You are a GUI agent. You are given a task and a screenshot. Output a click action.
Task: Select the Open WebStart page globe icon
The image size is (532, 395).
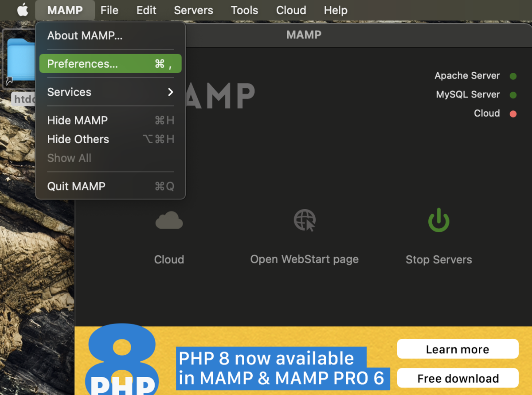[x=304, y=220]
